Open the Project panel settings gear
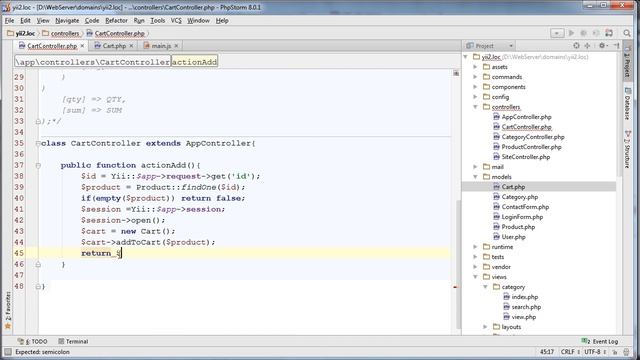The height and width of the screenshot is (360, 640). click(602, 46)
